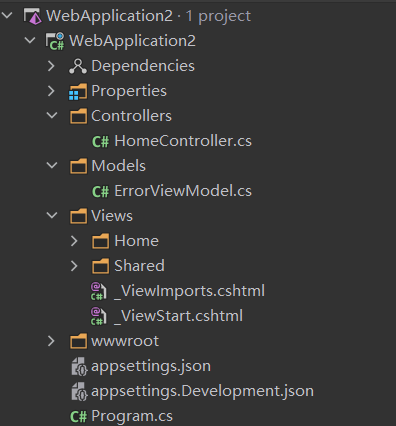Image resolution: width=396 pixels, height=426 pixels.
Task: Click the Properties folder icon
Action: pos(78,91)
